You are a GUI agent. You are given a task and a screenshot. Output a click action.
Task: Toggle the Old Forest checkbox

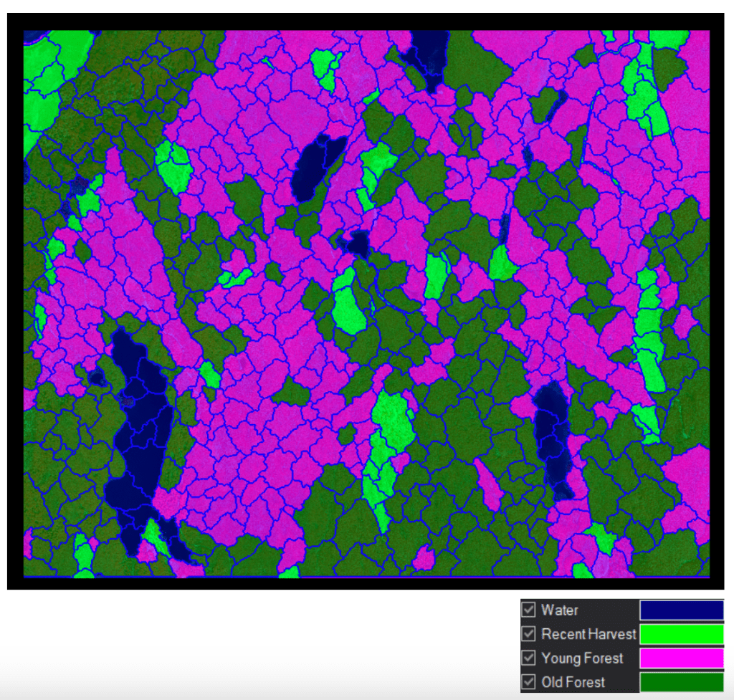point(529,681)
